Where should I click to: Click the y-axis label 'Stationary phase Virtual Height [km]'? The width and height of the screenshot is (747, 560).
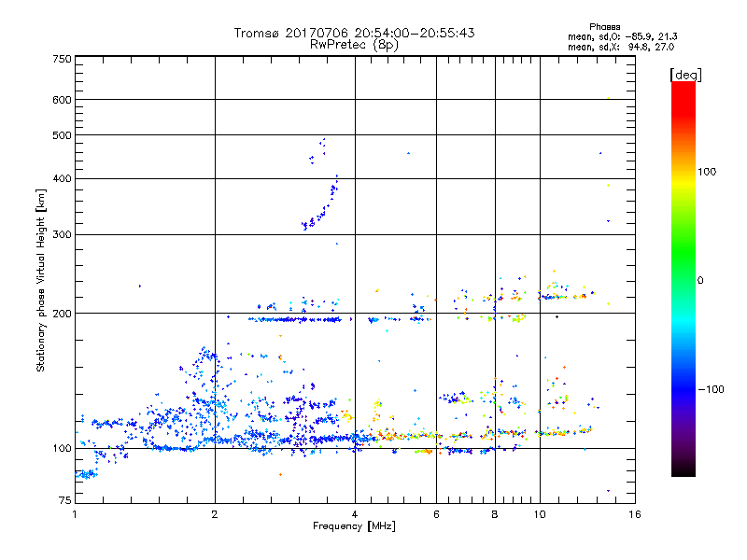click(x=40, y=280)
